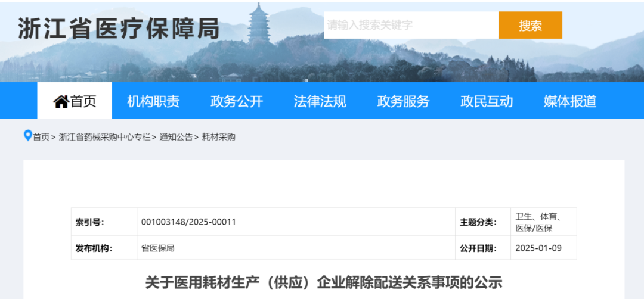
Task: Open the 机构职责 menu item
Action: [x=153, y=101]
